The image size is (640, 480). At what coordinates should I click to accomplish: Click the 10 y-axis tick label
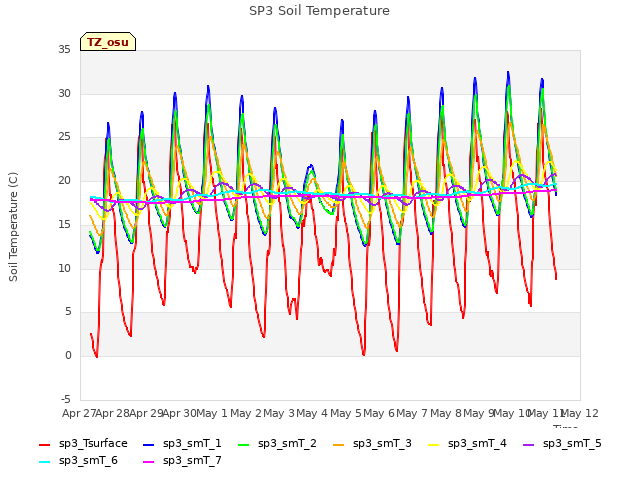tap(64, 268)
